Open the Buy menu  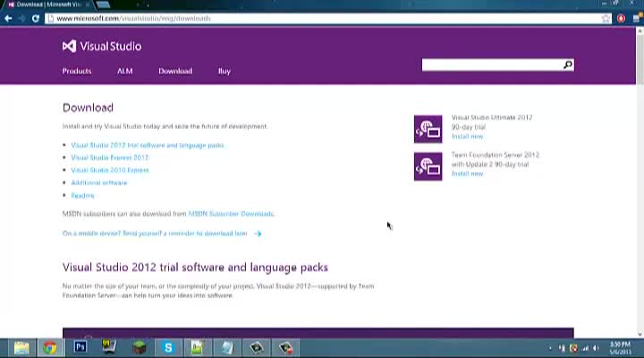pos(225,71)
